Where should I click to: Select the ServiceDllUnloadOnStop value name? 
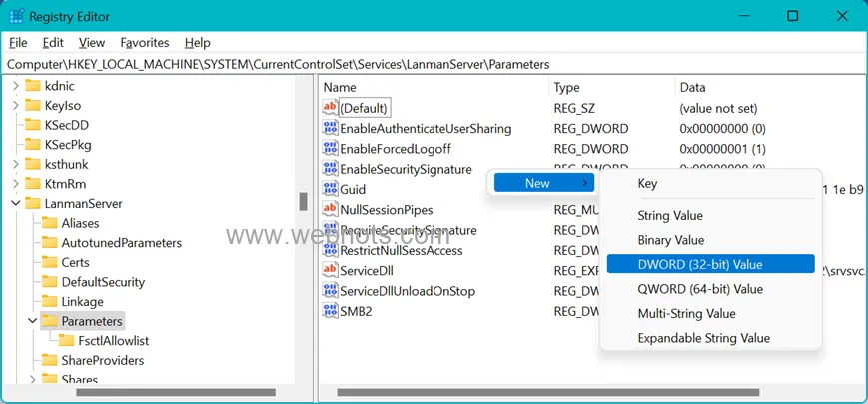click(408, 291)
